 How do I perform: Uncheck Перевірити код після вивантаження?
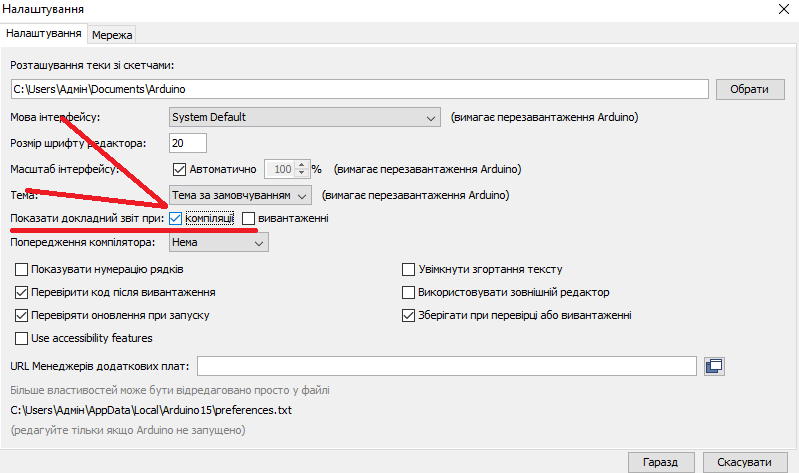click(22, 292)
